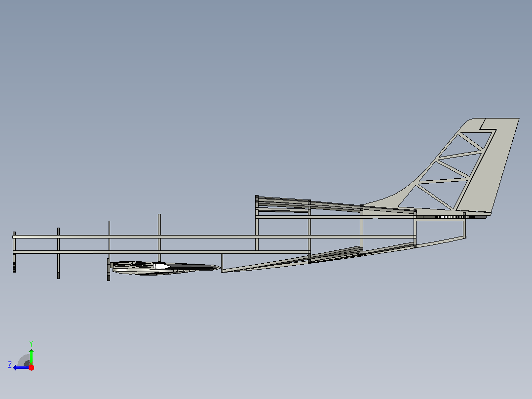Click the lower horizontal fuselage longeron
The width and height of the screenshot is (532, 399).
point(161,252)
